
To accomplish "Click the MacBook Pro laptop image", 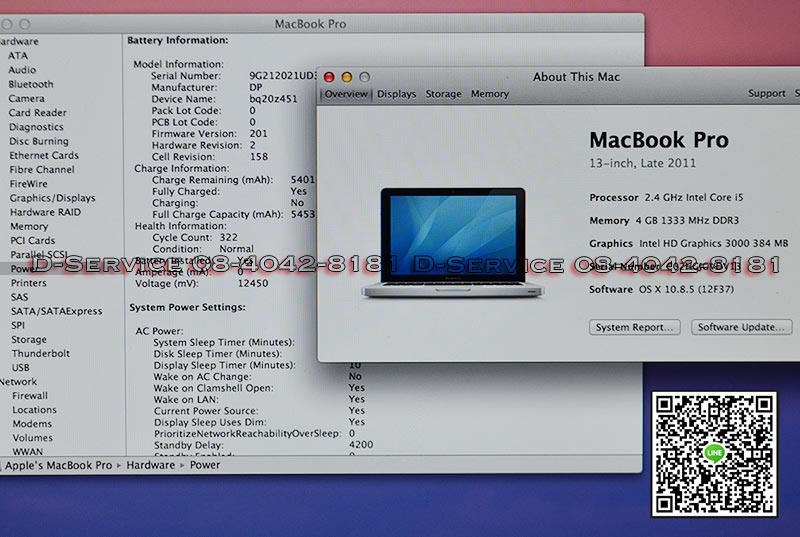I will [x=453, y=242].
